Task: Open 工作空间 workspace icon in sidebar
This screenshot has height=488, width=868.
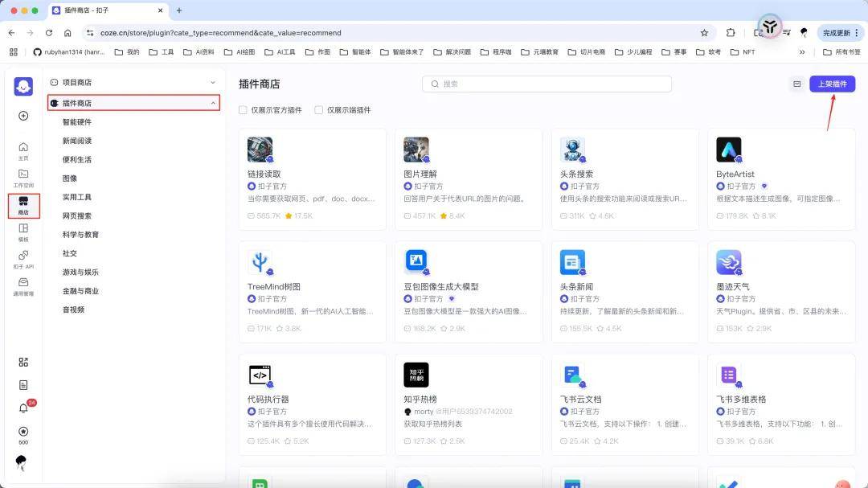Action: coord(23,174)
